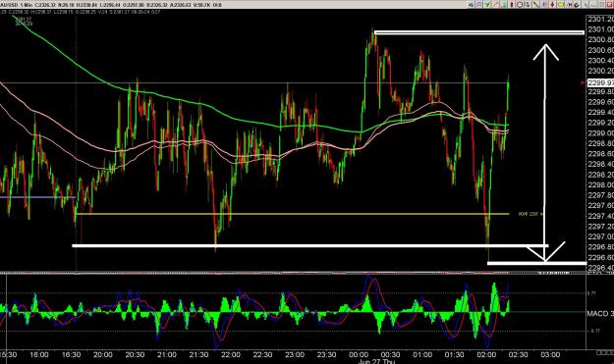Click the pink flag icon in the toolbar
614x364 pixels.
(478, 5)
